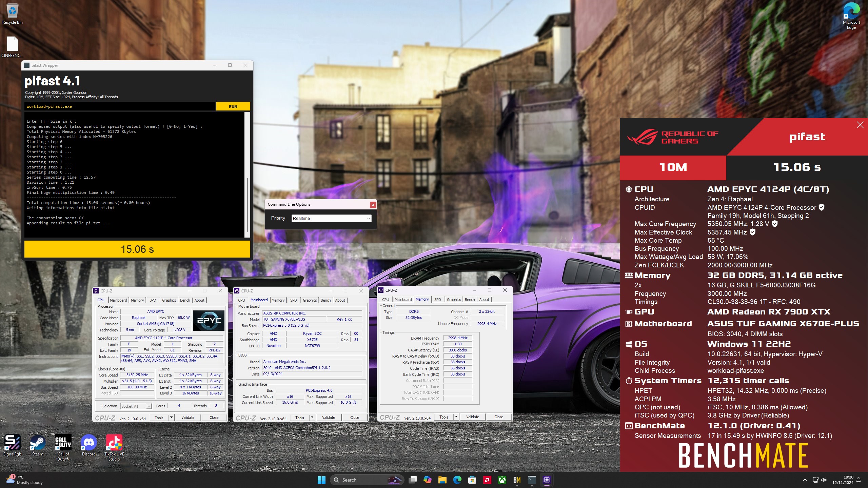
Task: Open the Socket #1 selection dropdown
Action: click(136, 406)
